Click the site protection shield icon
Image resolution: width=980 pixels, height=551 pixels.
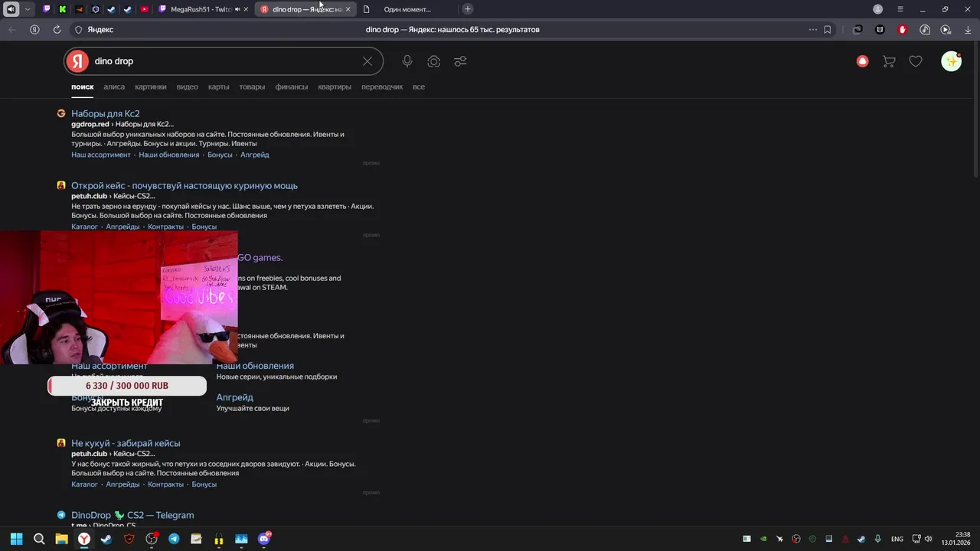tap(78, 30)
